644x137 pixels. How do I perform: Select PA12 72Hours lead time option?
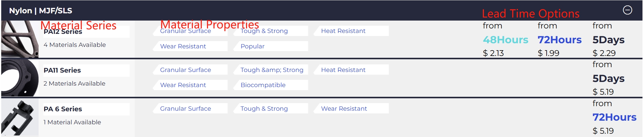(x=560, y=40)
